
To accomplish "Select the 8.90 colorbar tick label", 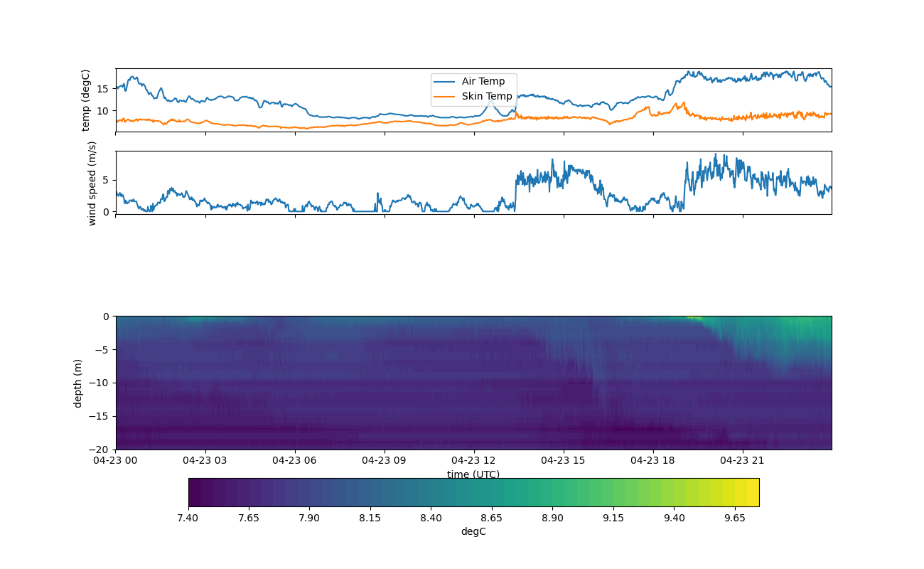I will tap(552, 518).
